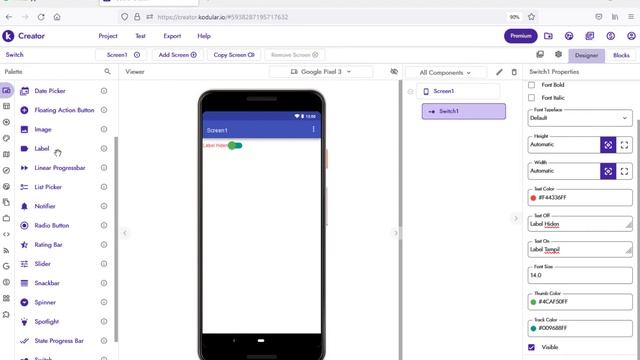Click Add Screen button
This screenshot has width=640, height=360.
(x=178, y=55)
